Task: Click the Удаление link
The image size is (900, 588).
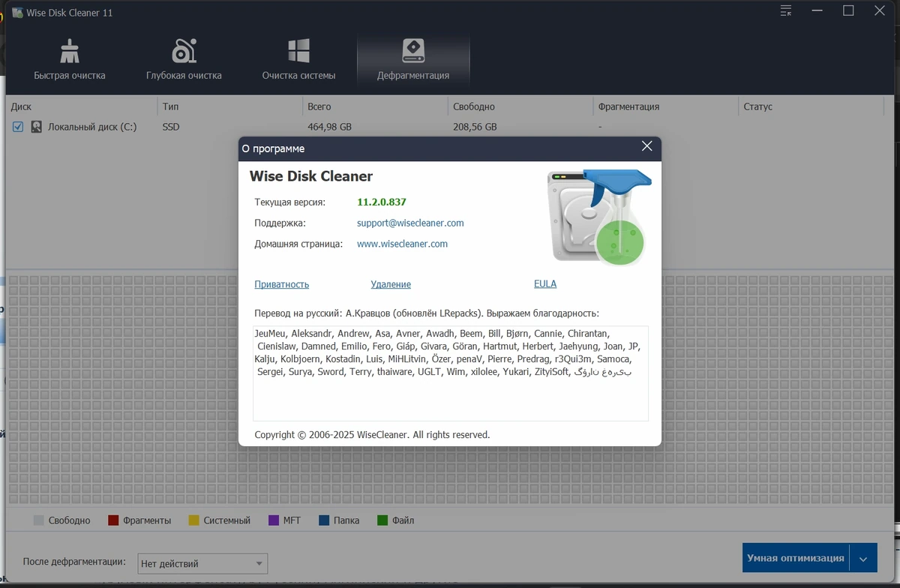Action: pyautogui.click(x=391, y=284)
